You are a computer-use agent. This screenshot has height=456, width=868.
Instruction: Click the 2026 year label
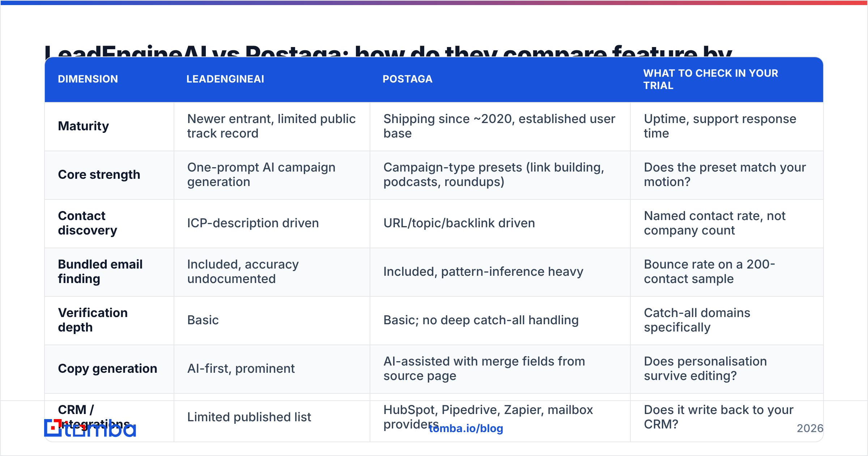[x=810, y=428]
